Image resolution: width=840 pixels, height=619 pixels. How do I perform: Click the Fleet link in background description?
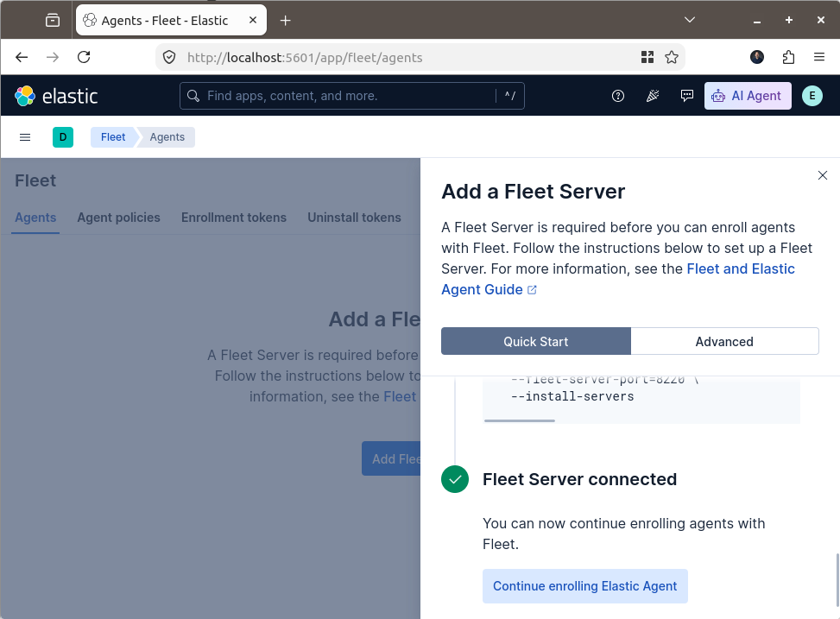coord(400,396)
